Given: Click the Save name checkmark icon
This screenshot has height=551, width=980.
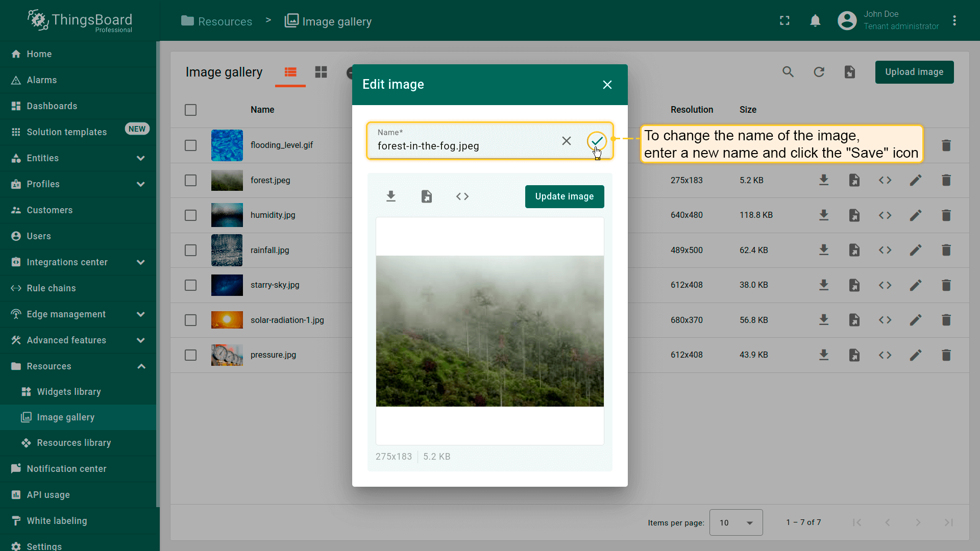Looking at the screenshot, I should [597, 141].
